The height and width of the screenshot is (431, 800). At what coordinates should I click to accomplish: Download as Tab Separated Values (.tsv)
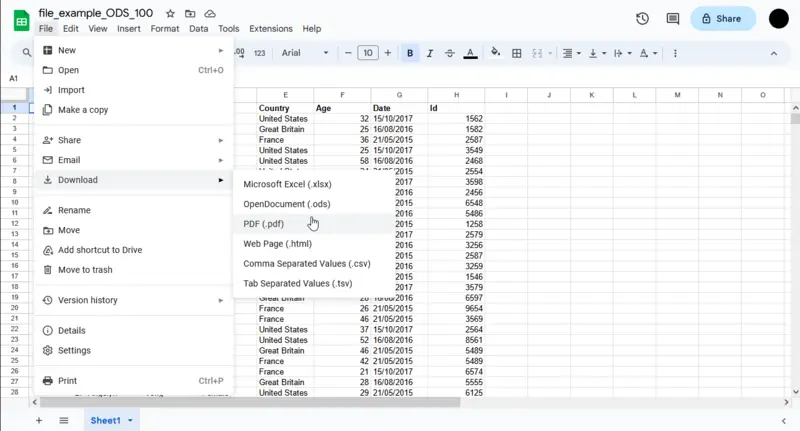point(313,283)
